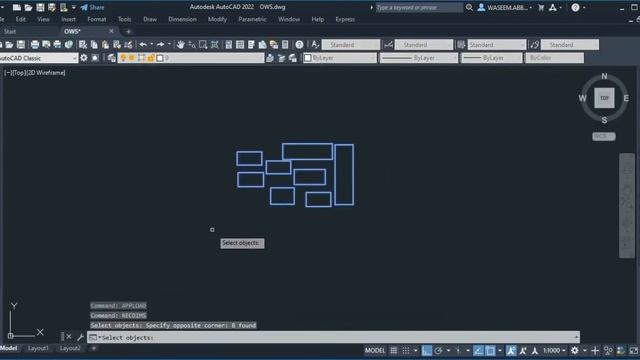Open the ByLayer lineweight dropdown
The height and width of the screenshot is (360, 640).
492,58
